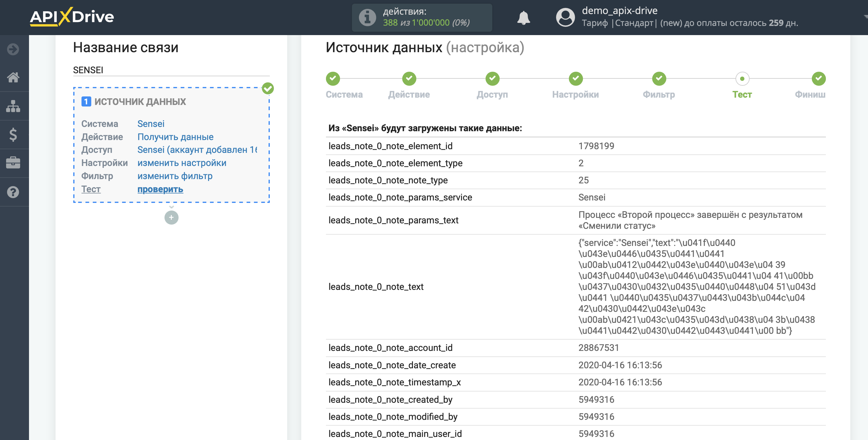Select leads_note_0_note_created_by field name
This screenshot has width=868, height=440.
pos(390,400)
